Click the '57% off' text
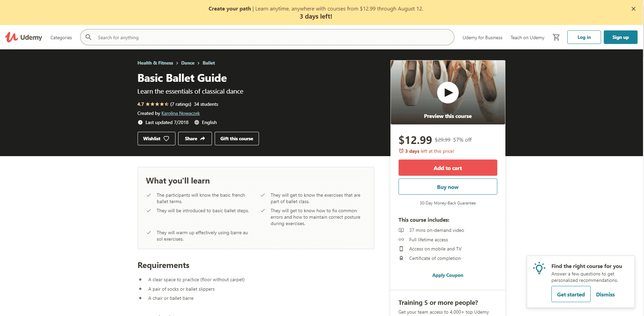 462,140
